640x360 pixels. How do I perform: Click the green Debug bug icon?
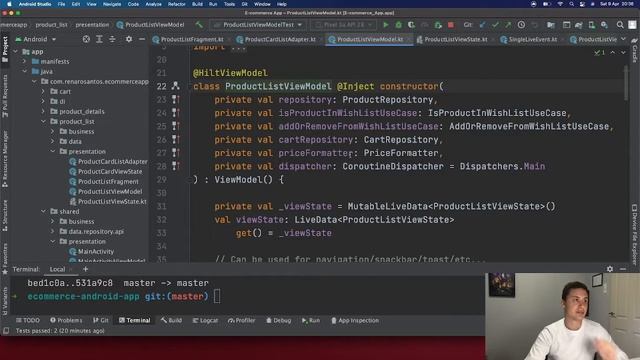coord(398,25)
